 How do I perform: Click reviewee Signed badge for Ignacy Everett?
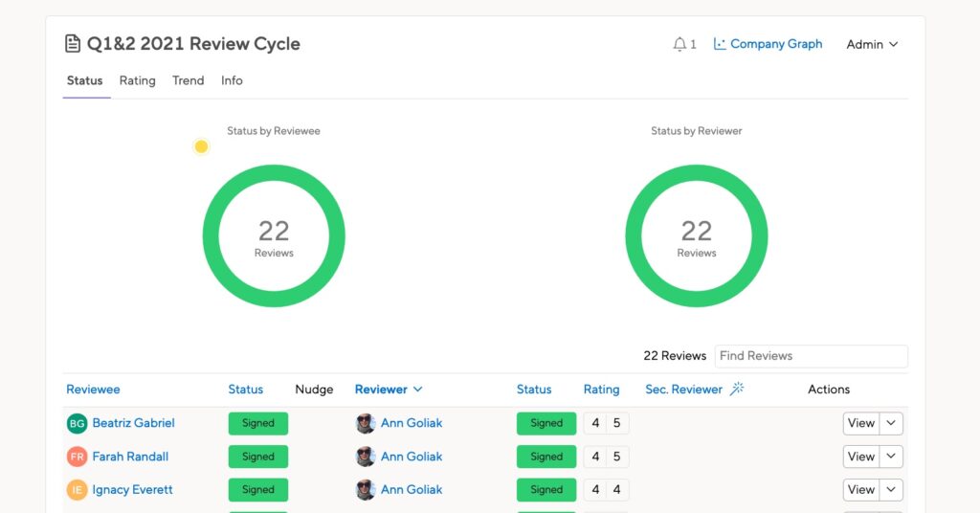258,490
